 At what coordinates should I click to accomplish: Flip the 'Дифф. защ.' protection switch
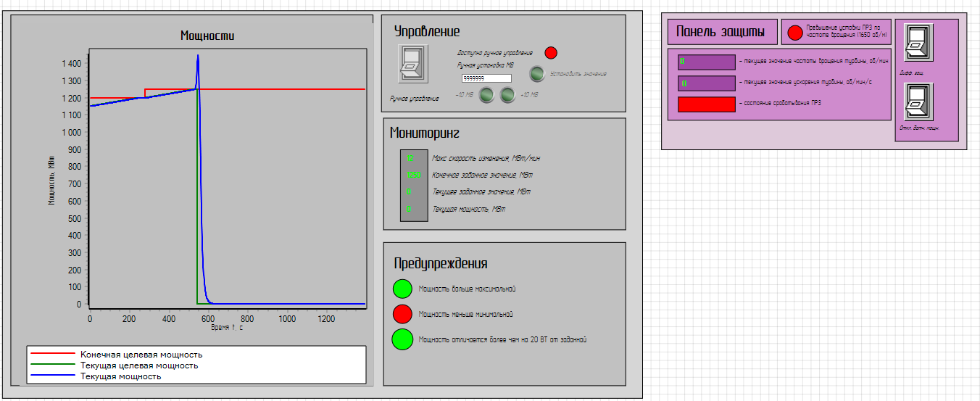[918, 44]
